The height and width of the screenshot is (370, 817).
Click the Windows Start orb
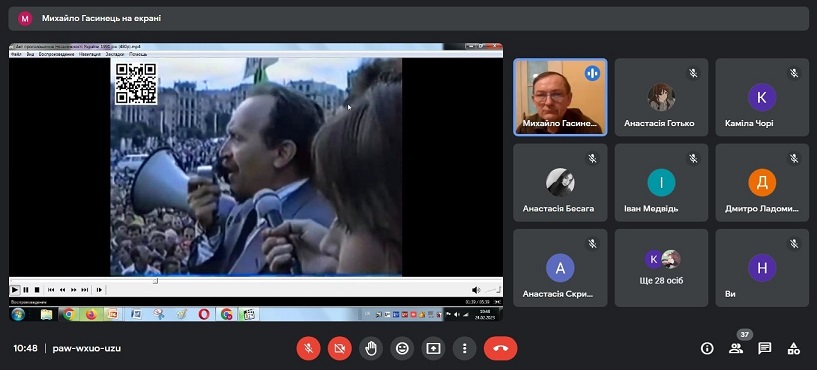[18, 314]
